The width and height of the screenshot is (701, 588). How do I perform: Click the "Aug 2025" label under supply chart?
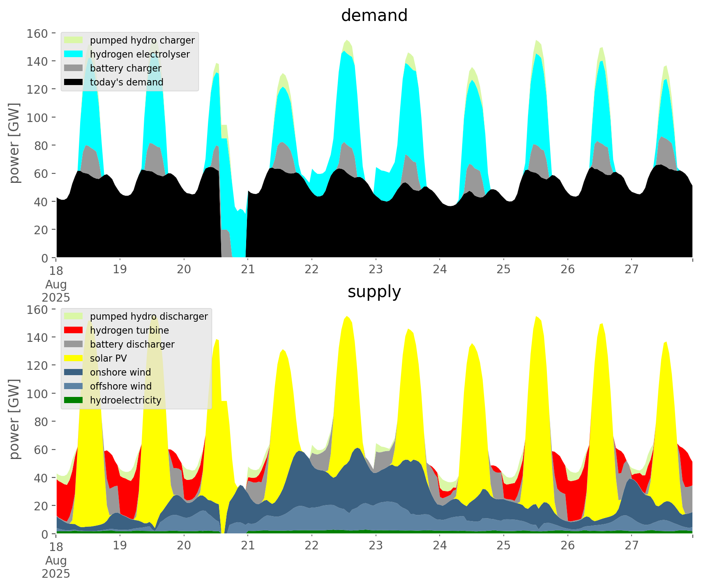56,567
